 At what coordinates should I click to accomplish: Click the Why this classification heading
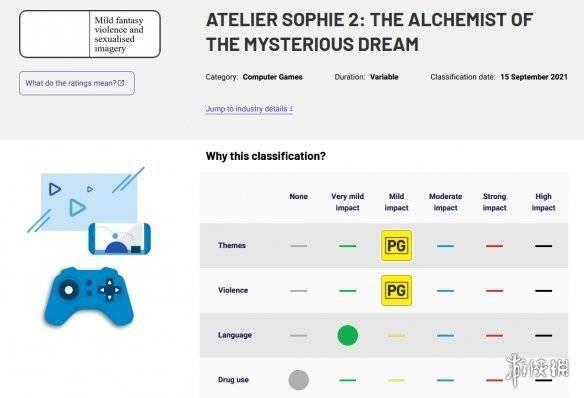coord(266,156)
